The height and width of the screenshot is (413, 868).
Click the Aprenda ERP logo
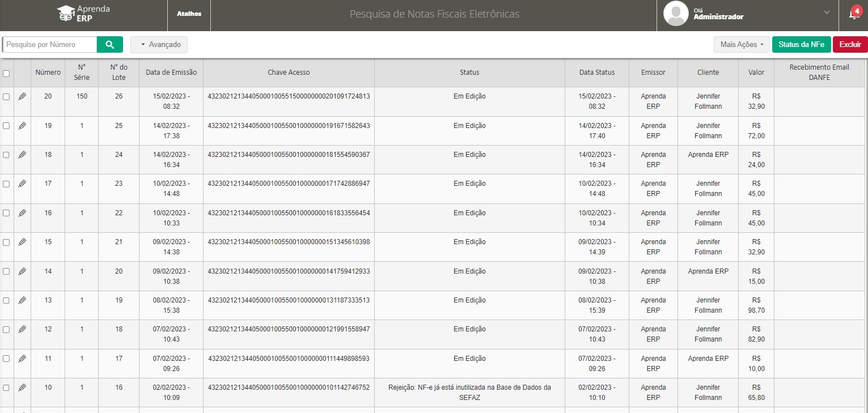pos(83,14)
